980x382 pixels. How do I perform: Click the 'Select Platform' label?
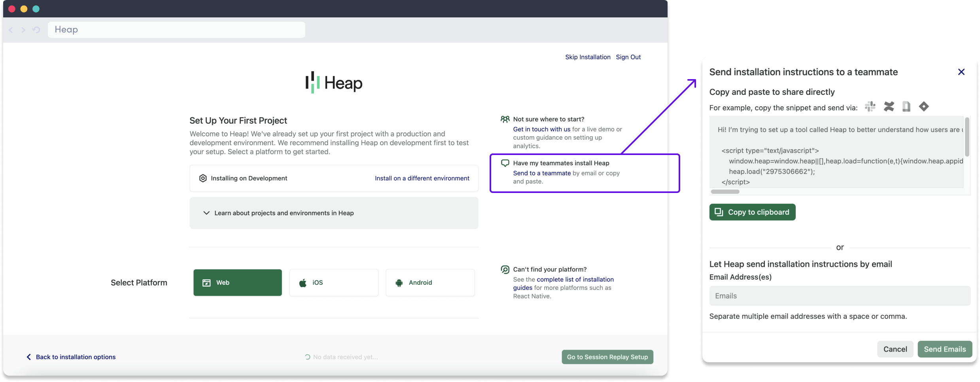click(139, 283)
